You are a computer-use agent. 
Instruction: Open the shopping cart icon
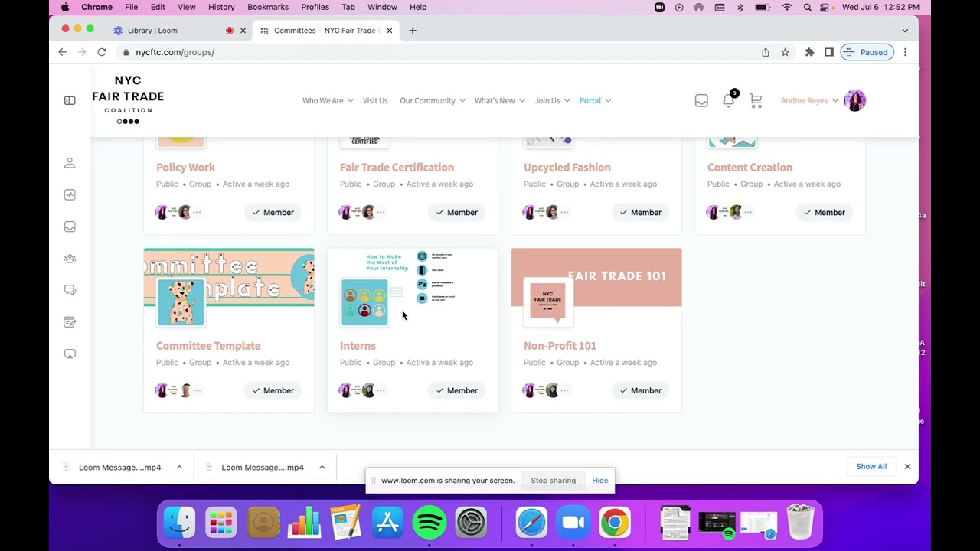tap(756, 101)
